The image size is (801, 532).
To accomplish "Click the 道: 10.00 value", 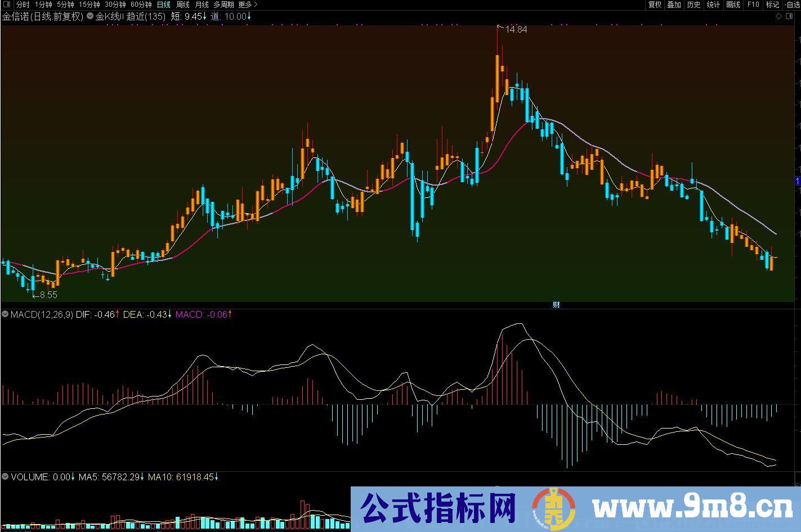I will (231, 16).
